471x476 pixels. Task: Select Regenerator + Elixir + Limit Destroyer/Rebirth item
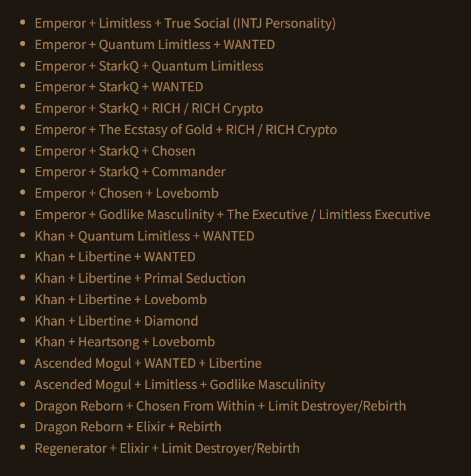click(x=167, y=448)
